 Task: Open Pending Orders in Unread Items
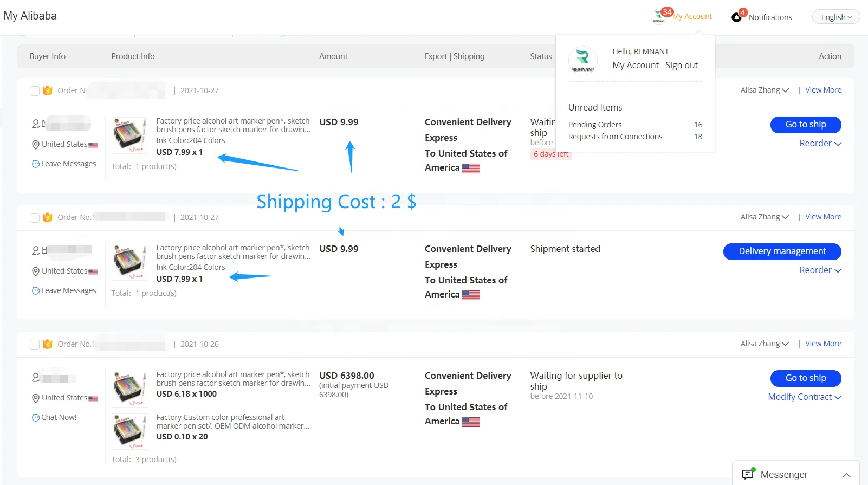coord(595,125)
